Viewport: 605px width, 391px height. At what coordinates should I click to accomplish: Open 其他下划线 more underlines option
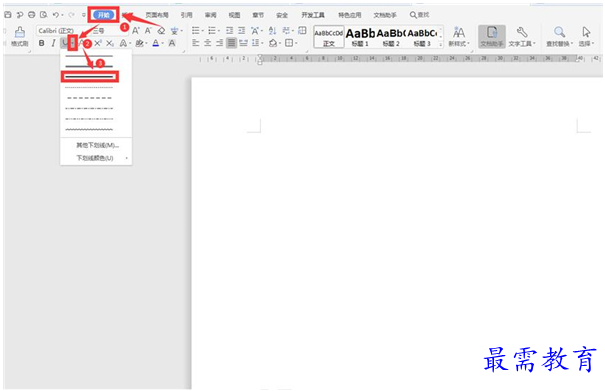tap(96, 145)
